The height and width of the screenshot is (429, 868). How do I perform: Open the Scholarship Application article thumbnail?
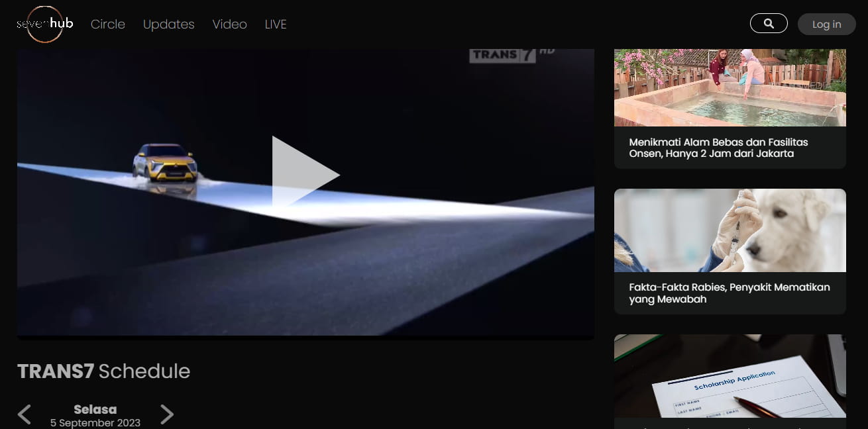click(x=730, y=376)
